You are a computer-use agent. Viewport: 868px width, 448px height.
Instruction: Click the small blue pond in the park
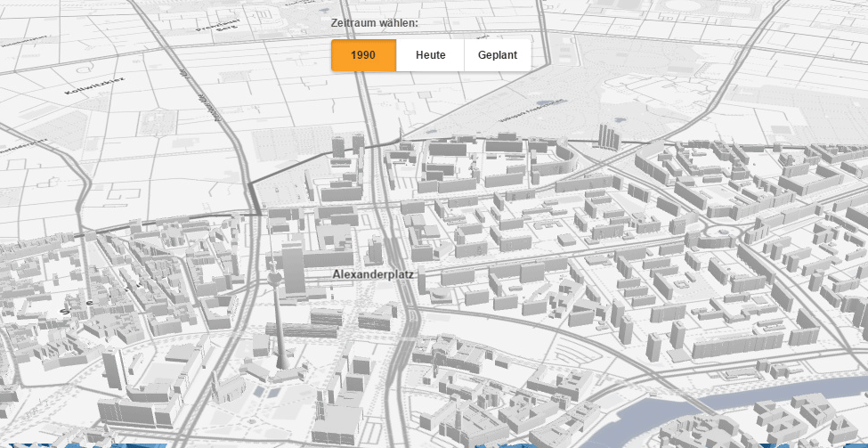[x=618, y=118]
